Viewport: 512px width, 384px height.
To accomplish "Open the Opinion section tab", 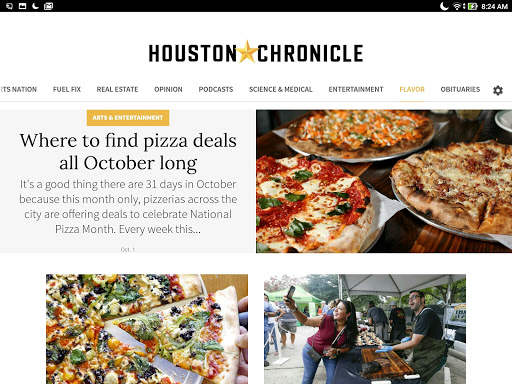I will (x=168, y=89).
